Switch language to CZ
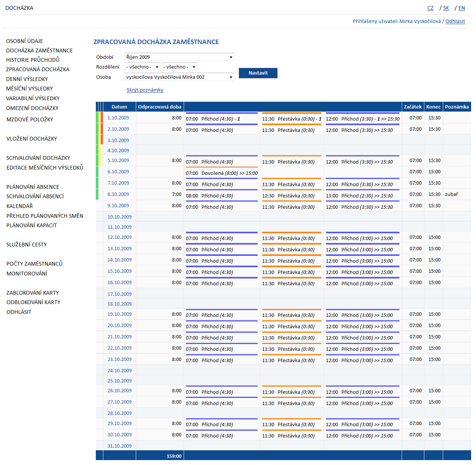Image resolution: width=476 pixels, height=465 pixels. pyautogui.click(x=430, y=8)
